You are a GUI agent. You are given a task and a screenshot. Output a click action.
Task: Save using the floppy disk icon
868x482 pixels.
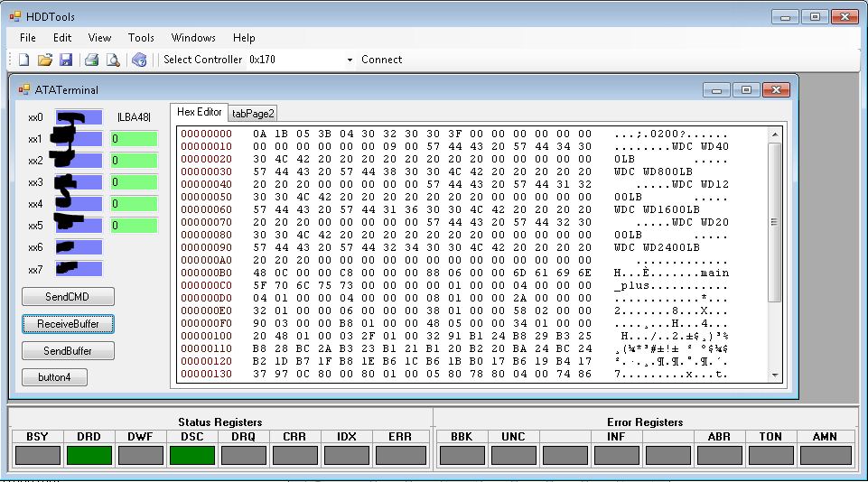(x=66, y=60)
